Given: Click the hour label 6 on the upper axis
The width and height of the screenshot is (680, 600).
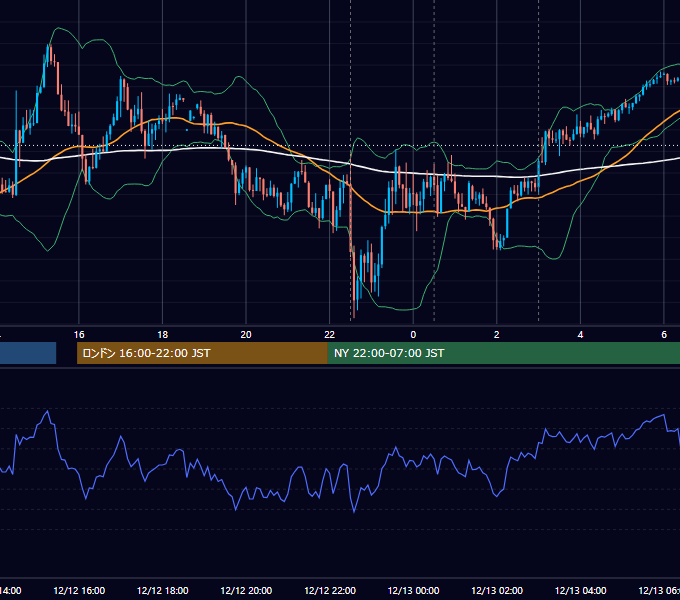Looking at the screenshot, I should (664, 335).
